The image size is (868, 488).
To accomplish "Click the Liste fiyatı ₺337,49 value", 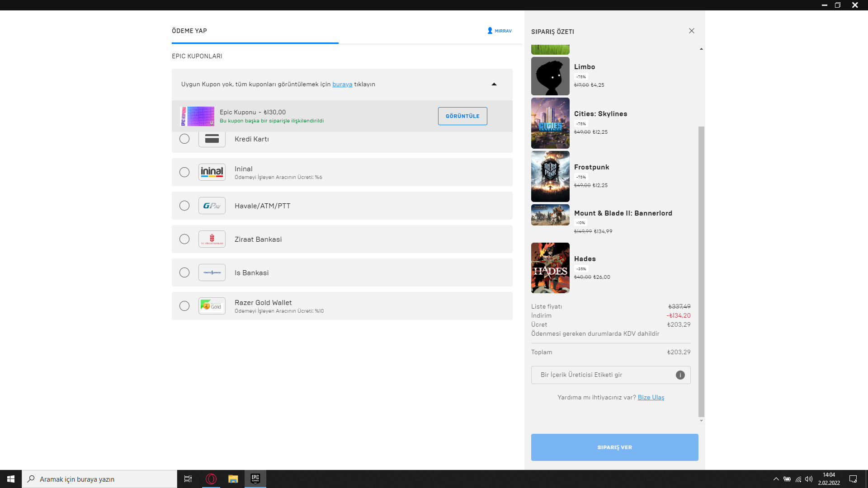I will (679, 306).
